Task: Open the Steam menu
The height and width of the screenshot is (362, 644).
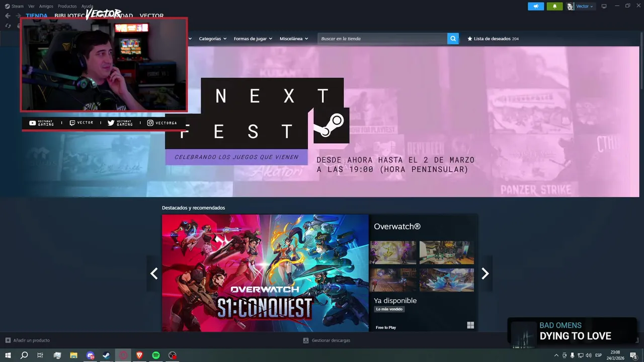Action: tap(15, 7)
